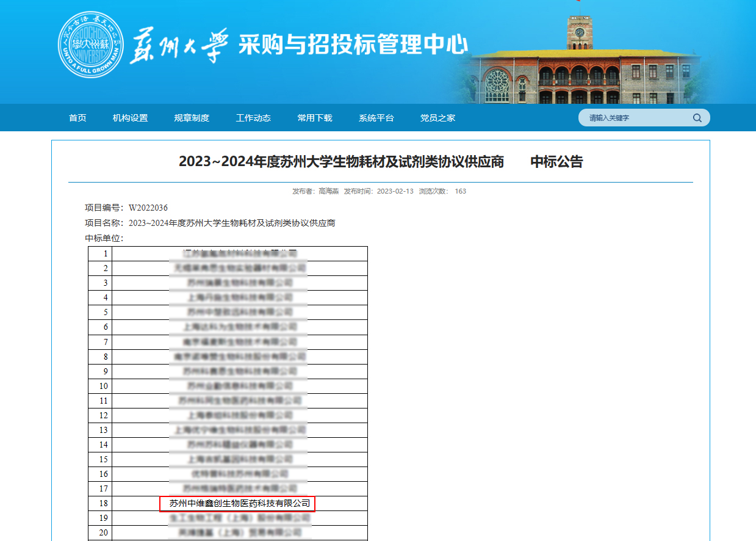This screenshot has height=541, width=756.
Task: Navigate to the 系统平台 menu item
Action: point(376,118)
